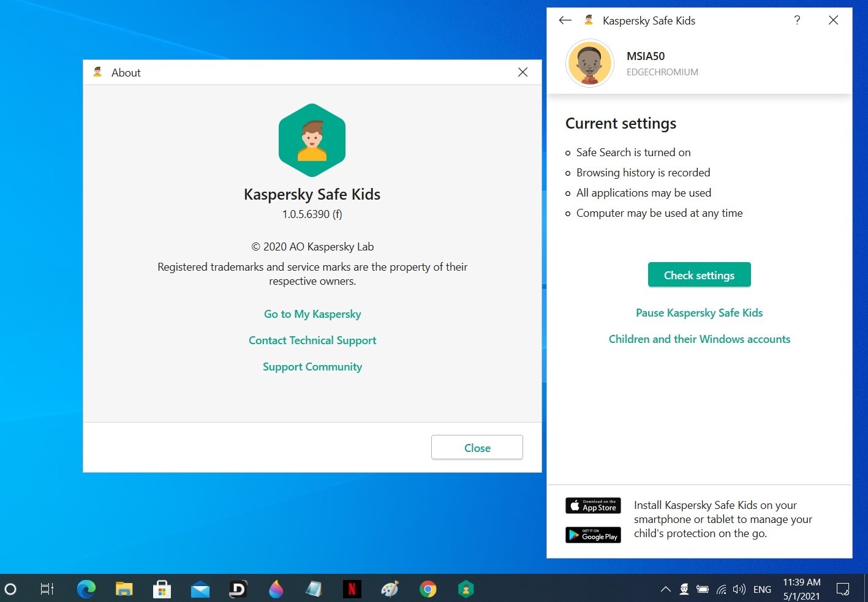Open the paint palette app on taskbar
The width and height of the screenshot is (868, 602).
coord(390,589)
